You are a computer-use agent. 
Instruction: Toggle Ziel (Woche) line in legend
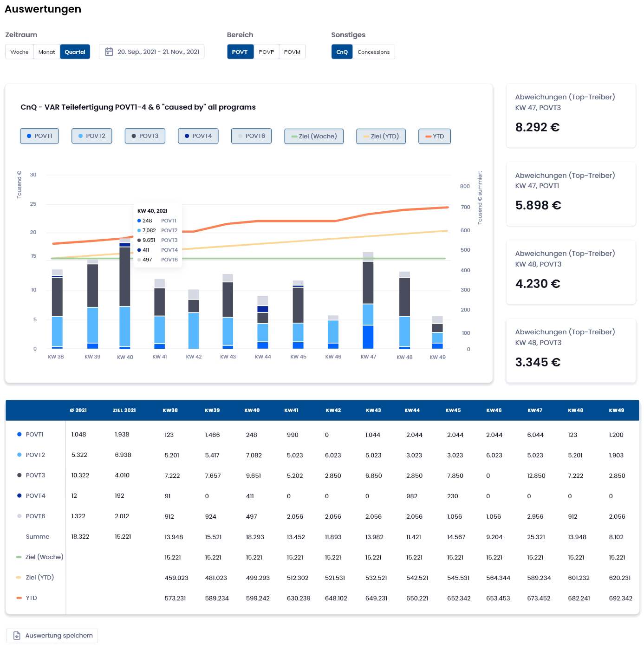[314, 137]
